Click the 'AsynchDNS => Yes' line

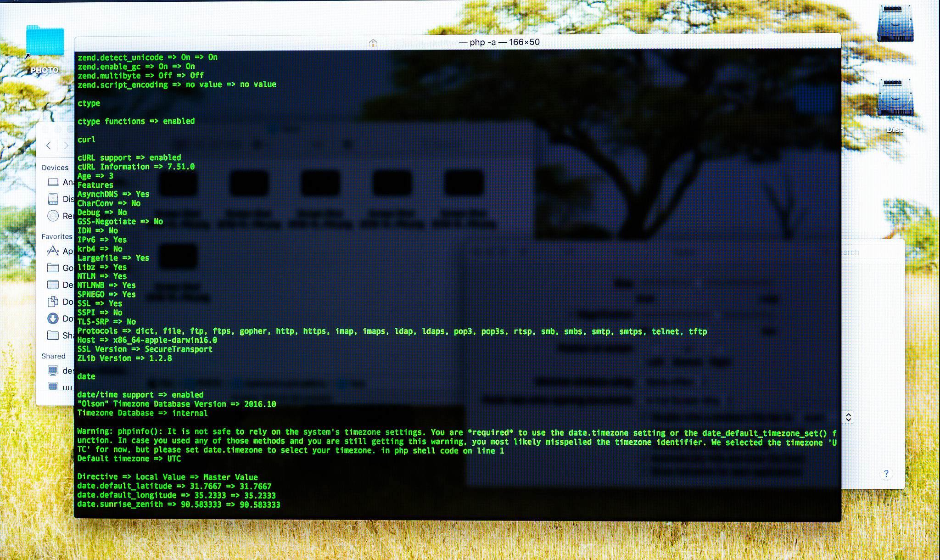113,194
